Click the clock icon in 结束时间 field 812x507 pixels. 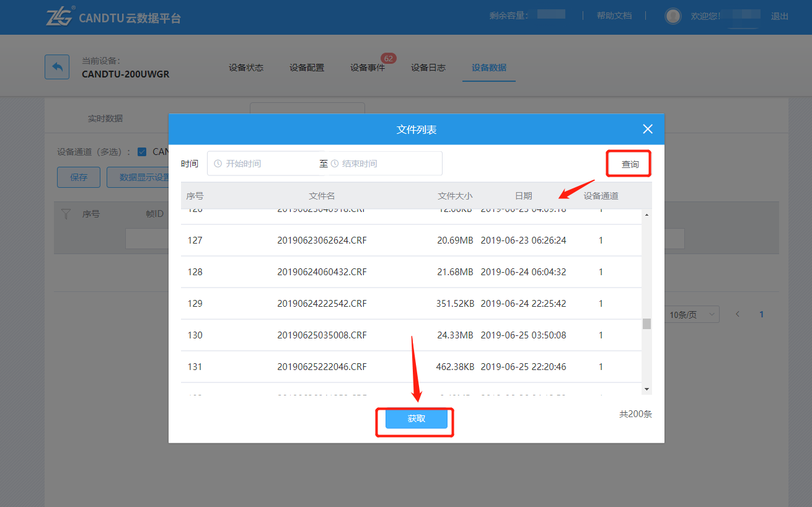(334, 163)
